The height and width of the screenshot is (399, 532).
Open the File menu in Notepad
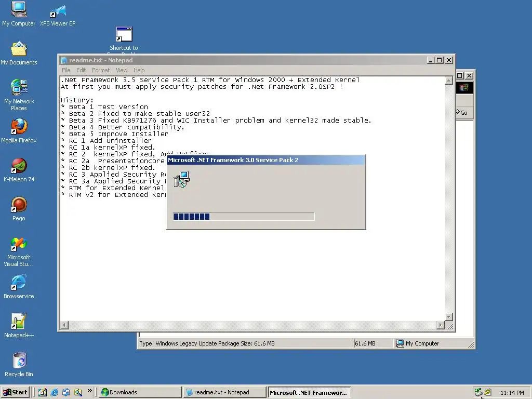66,70
